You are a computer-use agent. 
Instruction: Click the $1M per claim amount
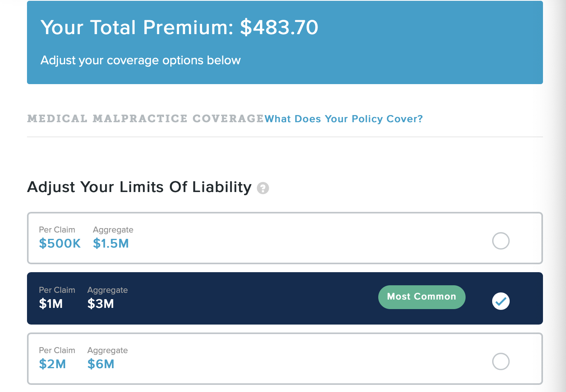tap(51, 304)
